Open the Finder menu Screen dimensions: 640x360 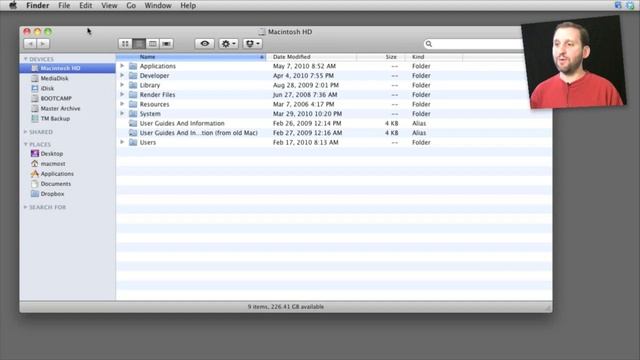38,5
